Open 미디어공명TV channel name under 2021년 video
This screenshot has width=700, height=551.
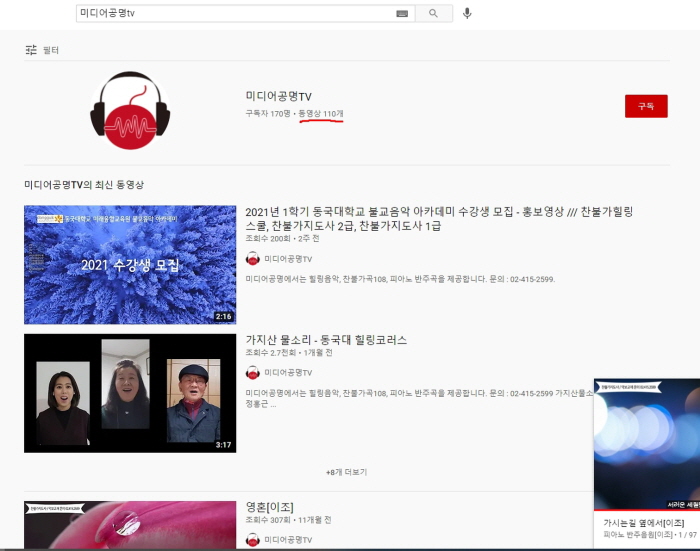click(288, 259)
